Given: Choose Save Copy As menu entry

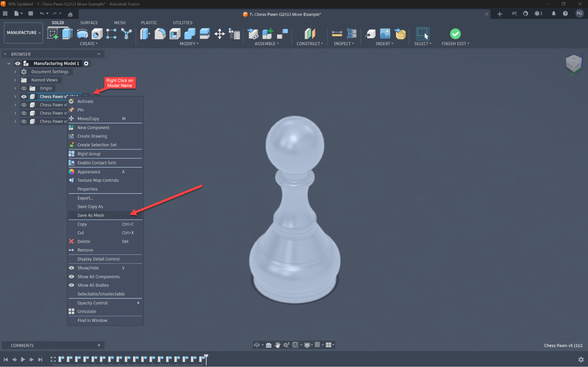Looking at the screenshot, I should tap(105, 206).
